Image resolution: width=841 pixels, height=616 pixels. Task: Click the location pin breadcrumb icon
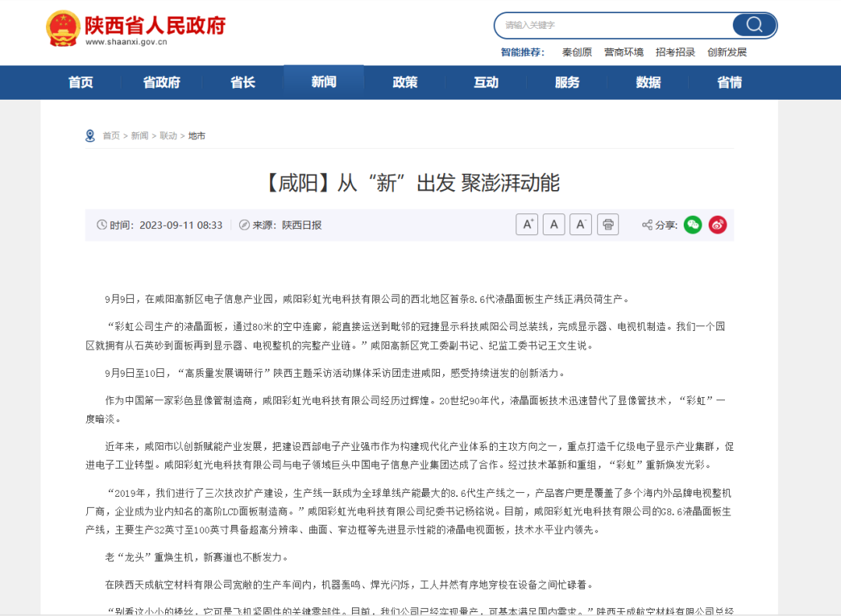point(90,136)
